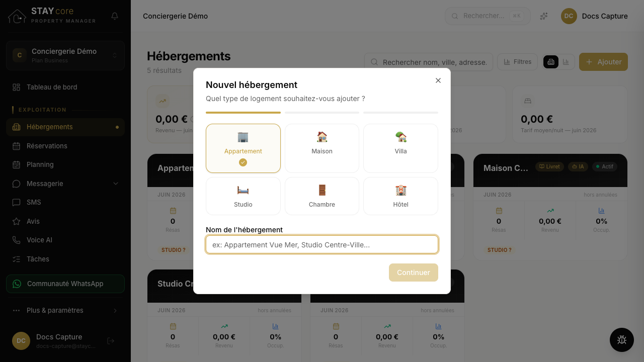Expand the Messagerie submenu
This screenshot has height=362, width=644.
point(116,184)
